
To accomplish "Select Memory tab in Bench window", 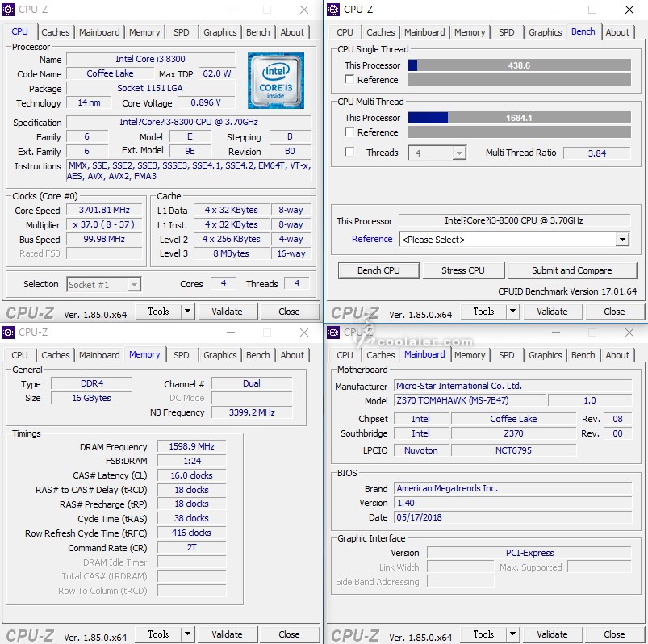I will (470, 32).
